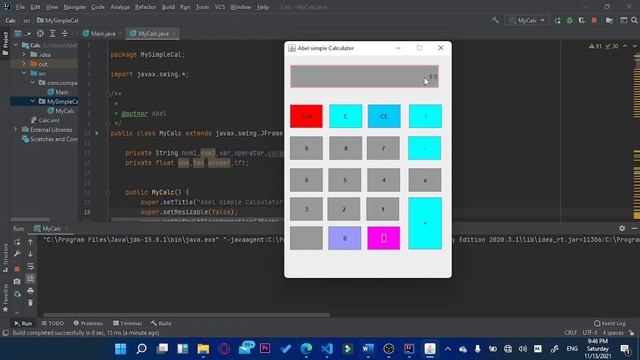Open the VCS menu

pos(220,7)
